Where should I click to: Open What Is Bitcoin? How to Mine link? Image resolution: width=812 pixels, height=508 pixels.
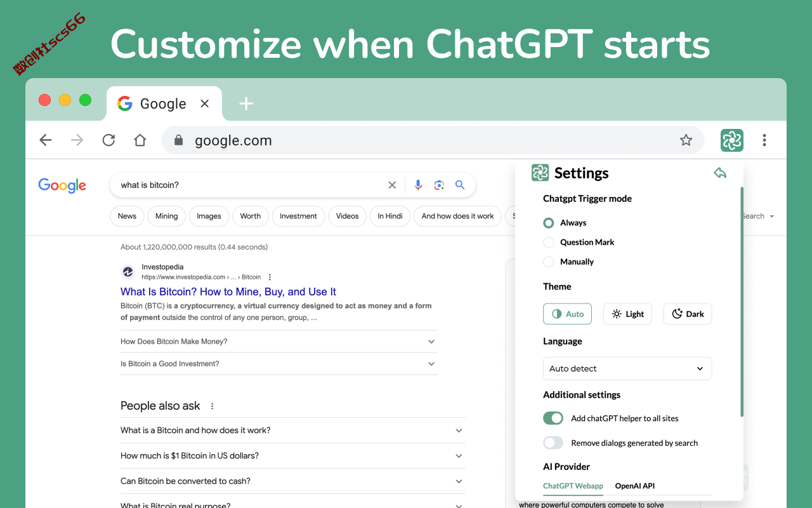coord(228,292)
